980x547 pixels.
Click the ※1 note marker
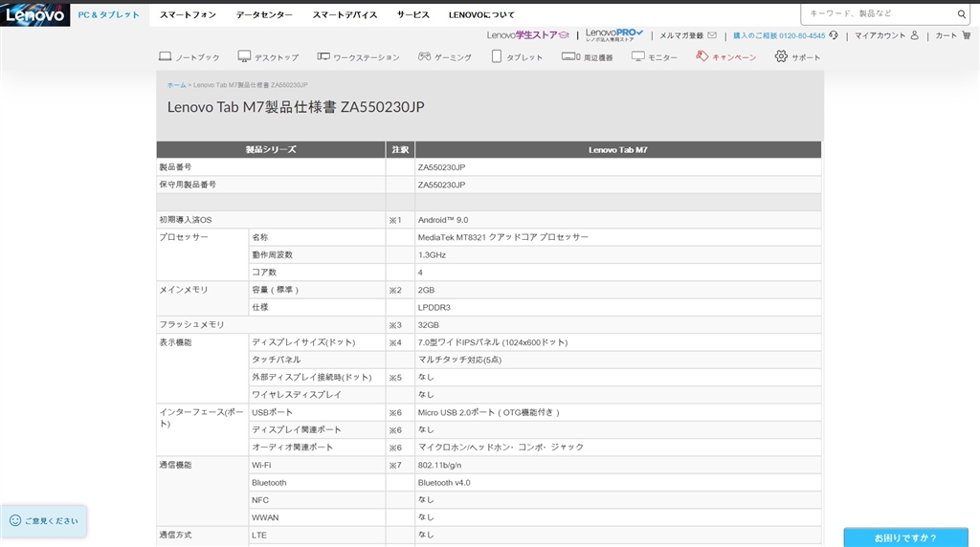click(x=395, y=220)
